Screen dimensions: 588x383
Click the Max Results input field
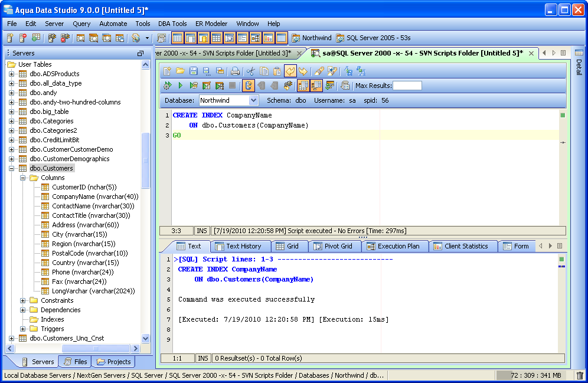(x=407, y=86)
